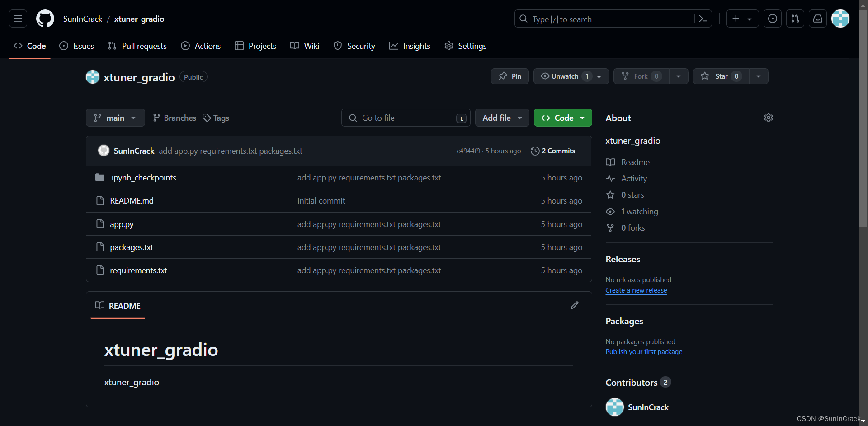Image resolution: width=868 pixels, height=426 pixels.
Task: View 0 stars stargazers
Action: 625,194
